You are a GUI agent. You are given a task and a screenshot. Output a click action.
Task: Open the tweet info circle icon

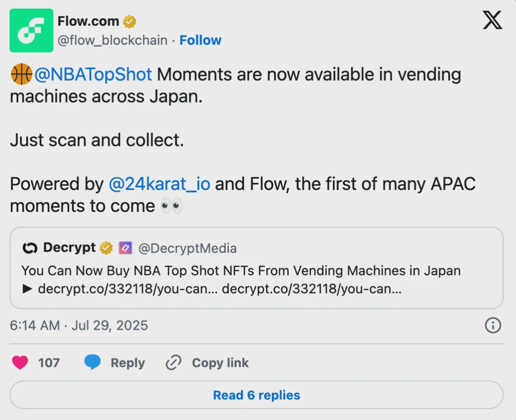point(493,325)
